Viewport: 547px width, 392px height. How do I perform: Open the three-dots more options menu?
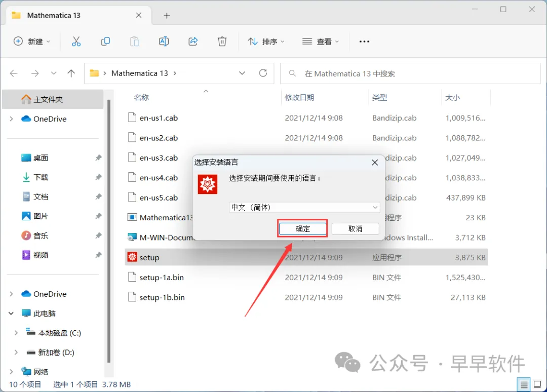pos(364,42)
